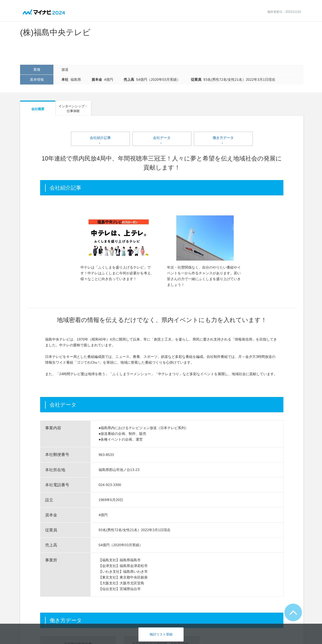Open the インターンシップ・仕事体験 tab

tap(73, 108)
